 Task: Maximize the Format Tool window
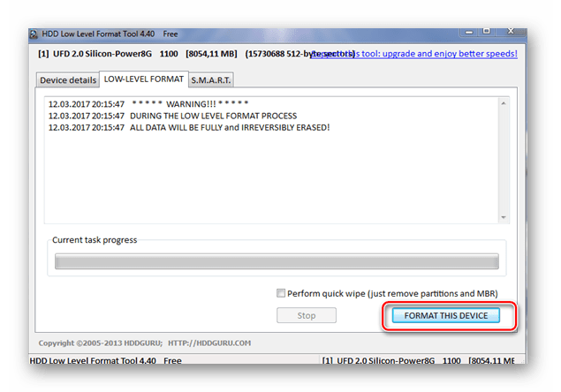pos(486,32)
